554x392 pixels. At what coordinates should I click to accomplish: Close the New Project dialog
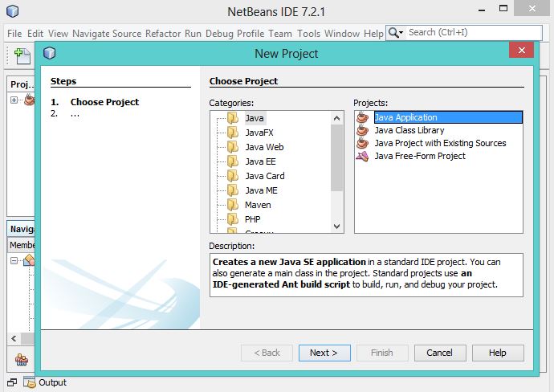point(522,50)
